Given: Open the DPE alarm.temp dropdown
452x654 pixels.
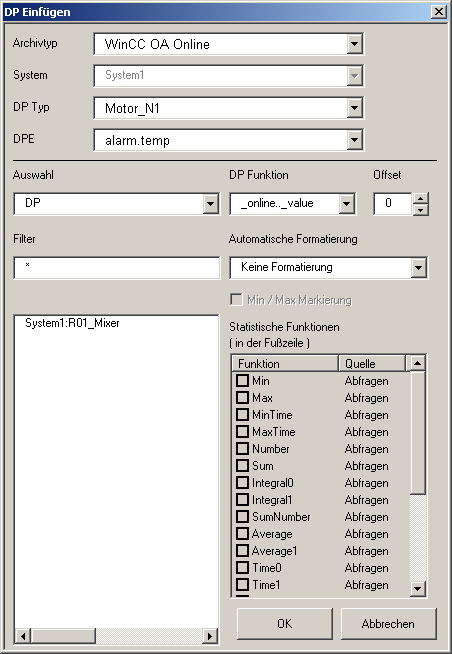Looking at the screenshot, I should 354,140.
